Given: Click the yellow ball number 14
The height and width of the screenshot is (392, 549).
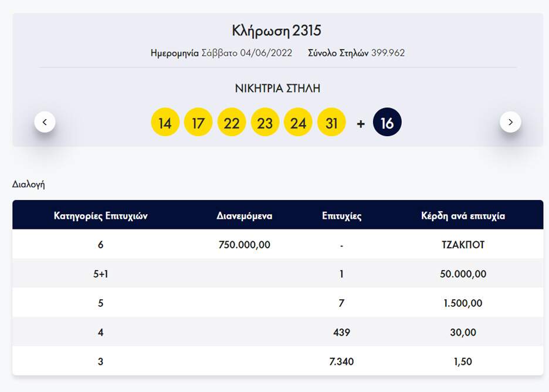Looking at the screenshot, I should tap(165, 123).
